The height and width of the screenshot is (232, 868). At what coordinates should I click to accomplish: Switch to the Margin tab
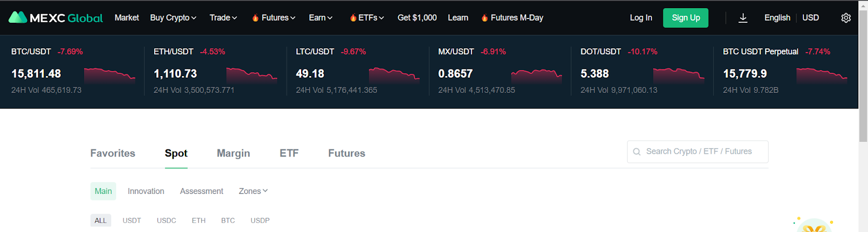point(233,153)
